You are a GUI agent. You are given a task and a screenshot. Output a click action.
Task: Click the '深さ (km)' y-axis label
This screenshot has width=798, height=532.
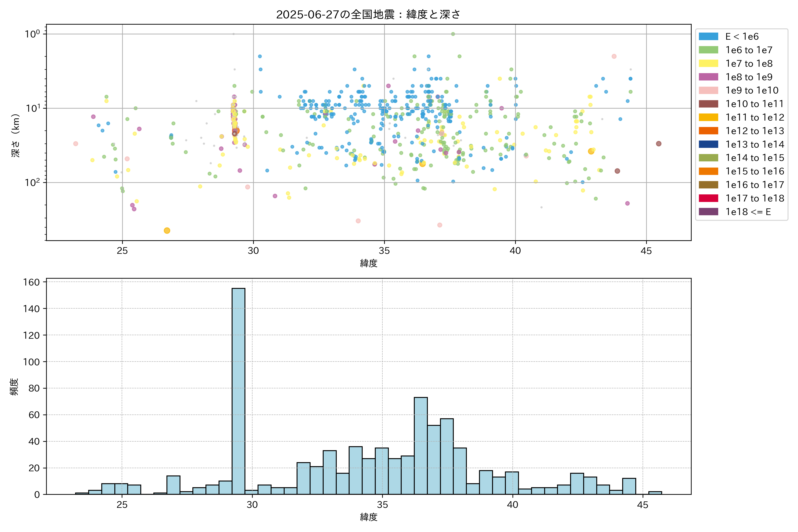(15, 135)
